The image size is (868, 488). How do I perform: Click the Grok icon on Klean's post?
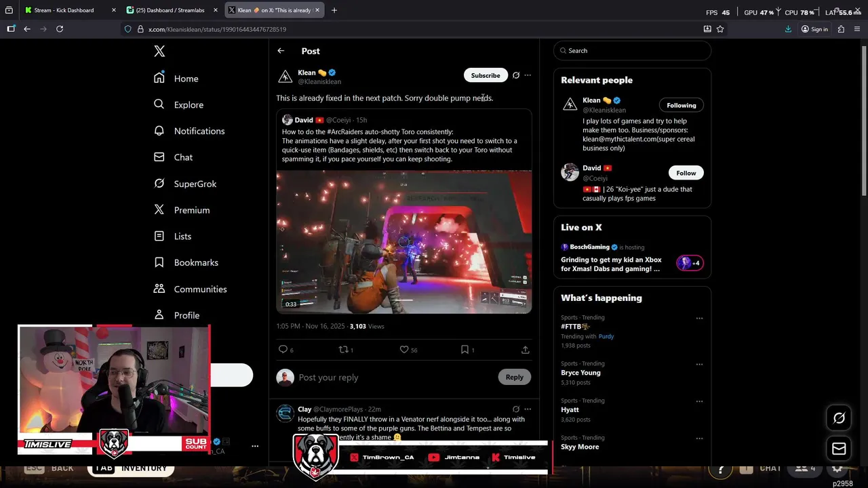tap(516, 75)
